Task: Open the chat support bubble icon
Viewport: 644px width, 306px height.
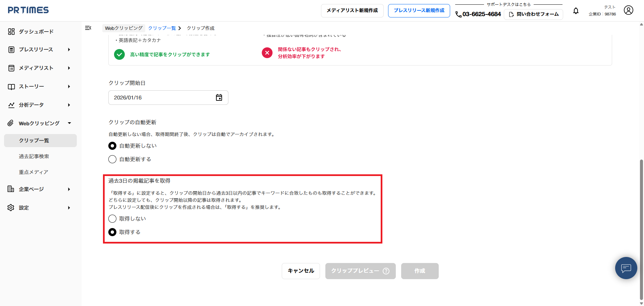Action: 626,268
